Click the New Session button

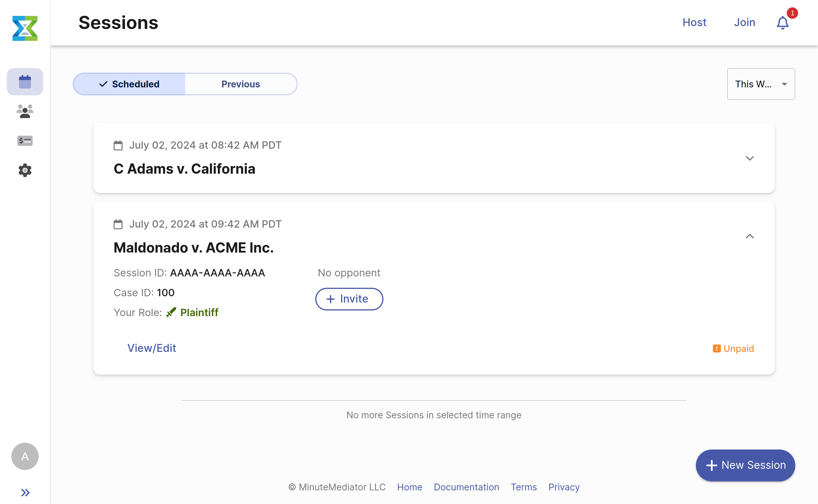745,465
